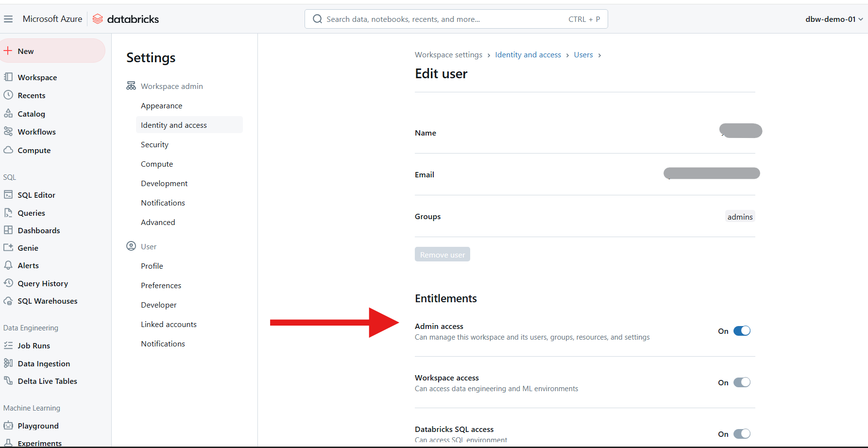Click the admins group tag
Image resolution: width=868 pixels, height=448 pixels.
coord(740,217)
